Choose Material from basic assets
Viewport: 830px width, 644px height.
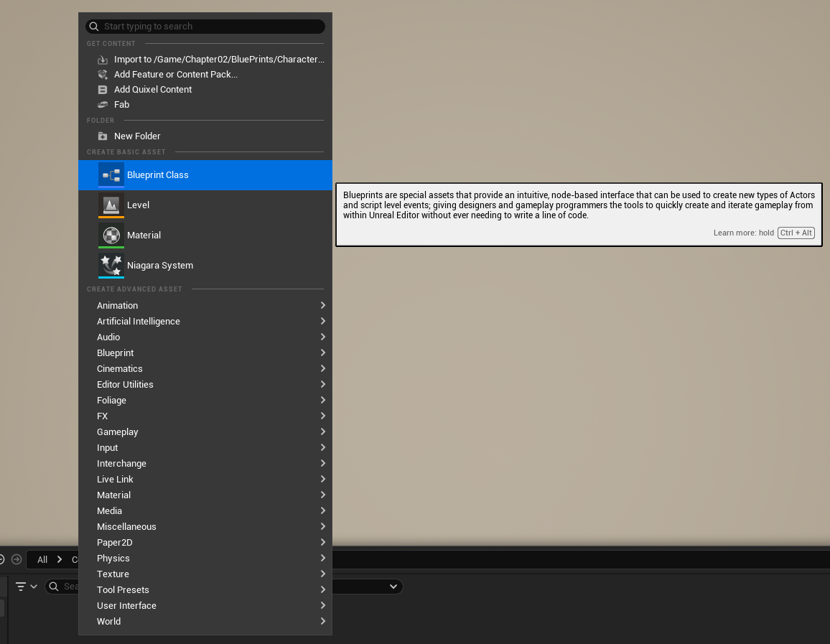coord(205,235)
